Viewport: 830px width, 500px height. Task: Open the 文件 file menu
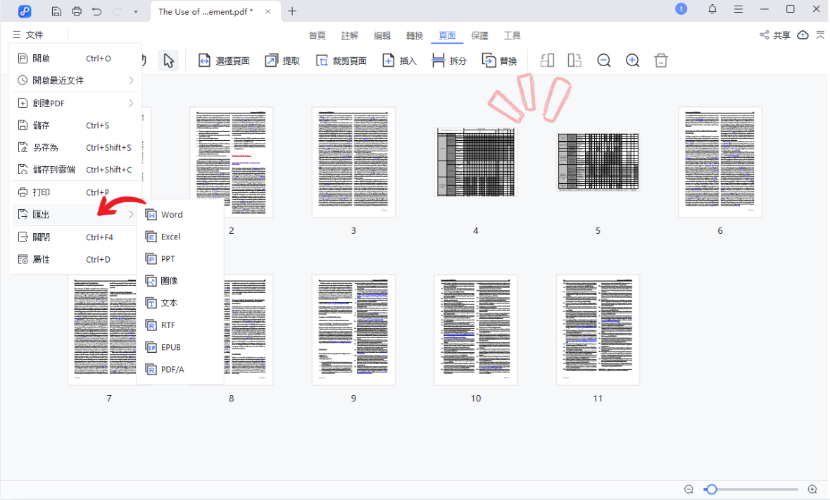point(28,35)
